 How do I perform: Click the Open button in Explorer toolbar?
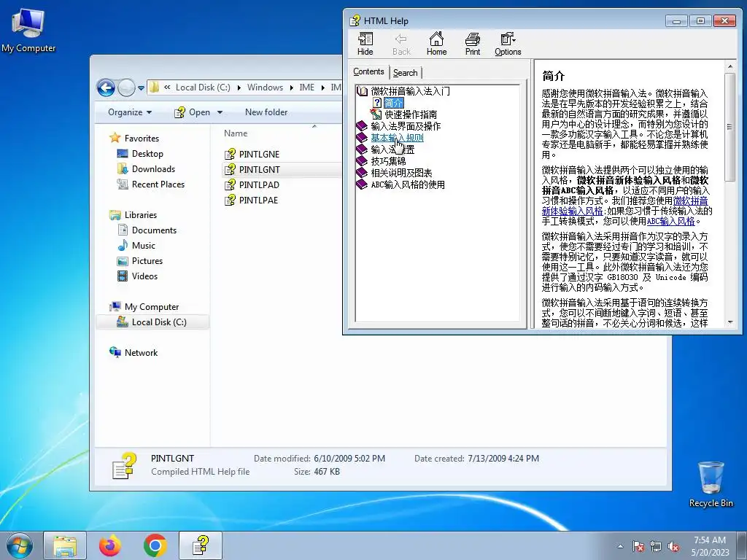[x=193, y=112]
